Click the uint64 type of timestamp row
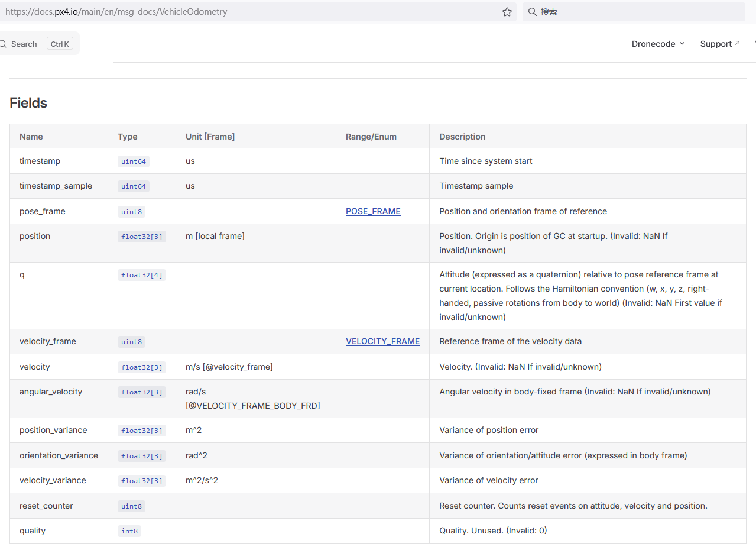Screen dimensions: 756x553 point(134,161)
